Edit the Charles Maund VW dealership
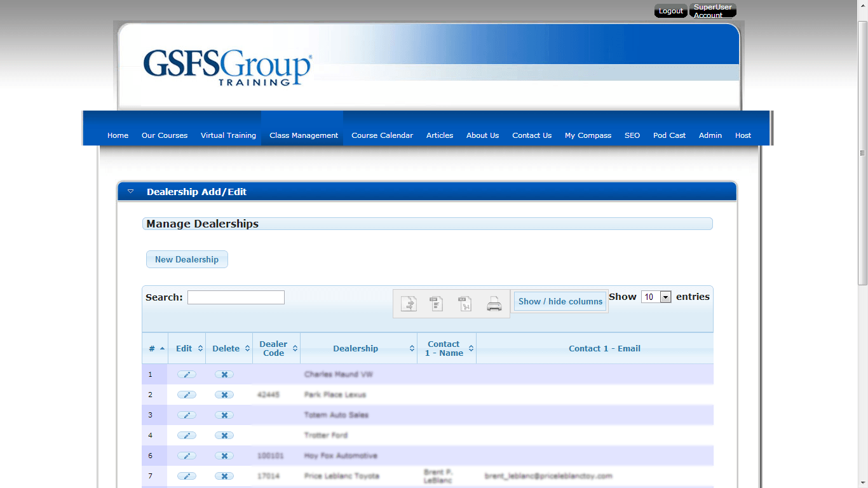Viewport: 868px width, 488px height. point(186,374)
